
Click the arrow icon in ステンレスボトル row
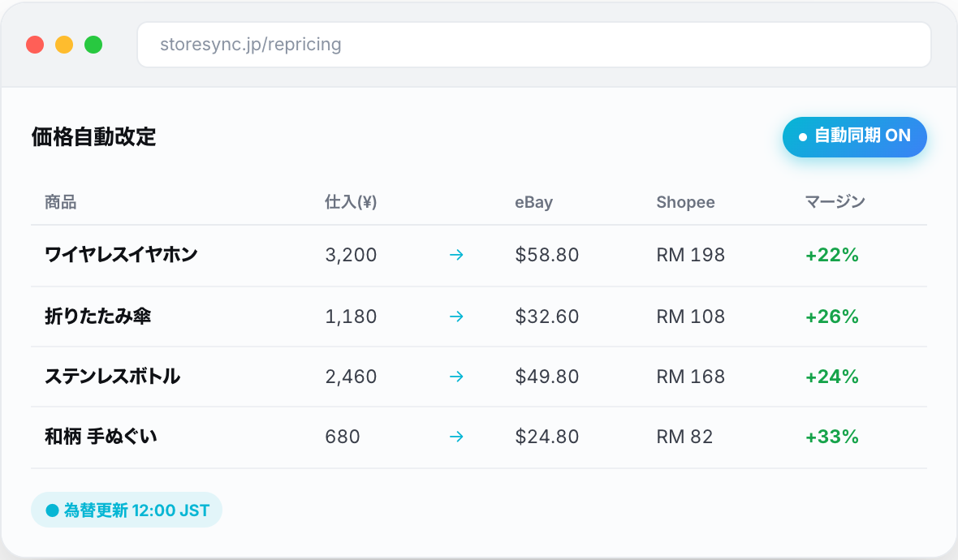456,377
